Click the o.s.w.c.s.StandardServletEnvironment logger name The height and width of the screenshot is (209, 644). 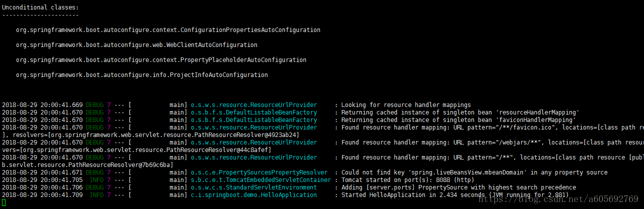pos(253,187)
